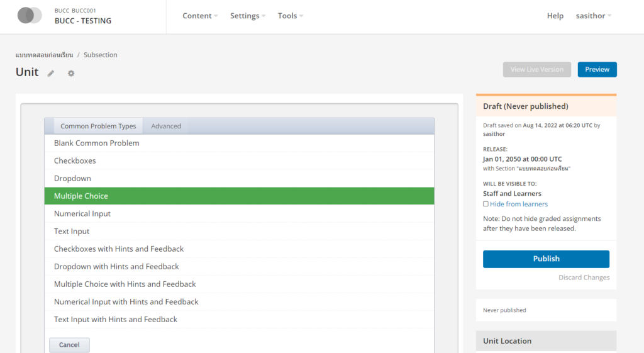Click the pencil icon to rename Unit
Viewport: 644px width, 353px height.
(x=51, y=73)
